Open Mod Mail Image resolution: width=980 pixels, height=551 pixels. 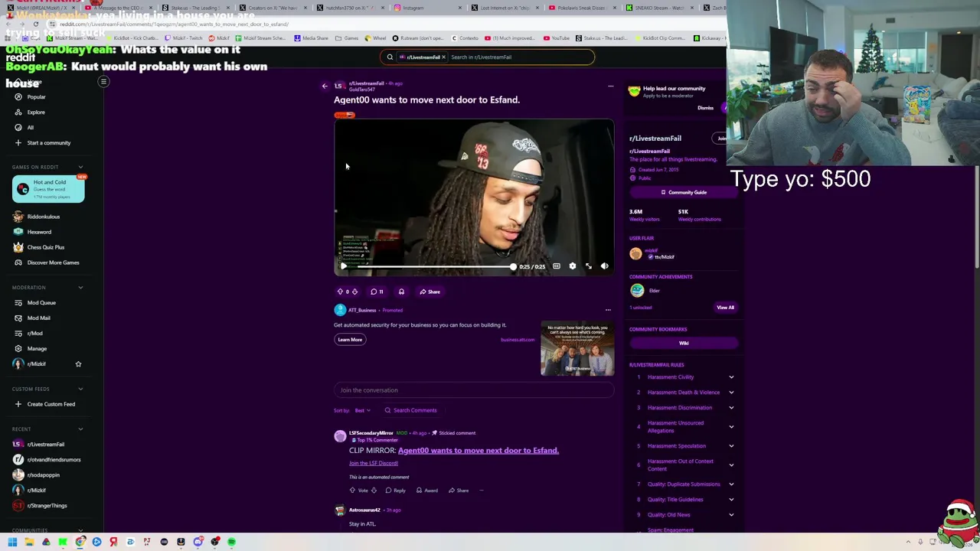[x=38, y=318]
